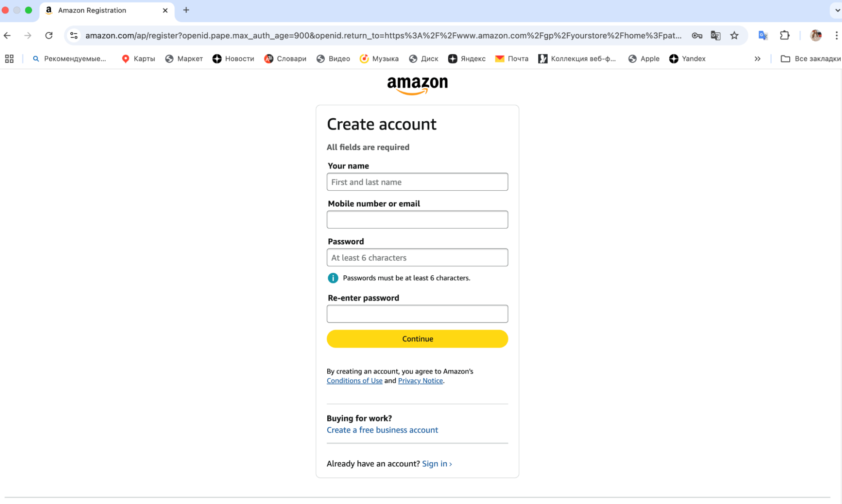Viewport: 842px width, 504px height.
Task: Open the Карты bookmark
Action: coord(138,59)
